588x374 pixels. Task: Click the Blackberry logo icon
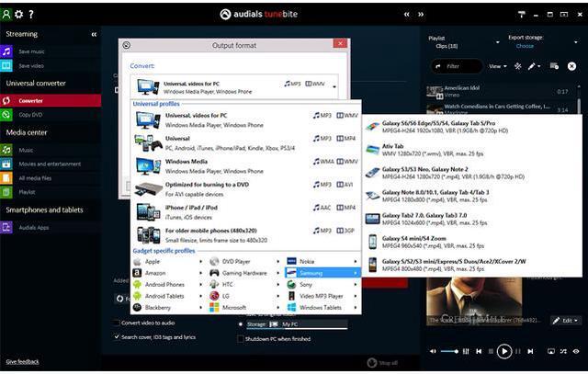pos(137,308)
